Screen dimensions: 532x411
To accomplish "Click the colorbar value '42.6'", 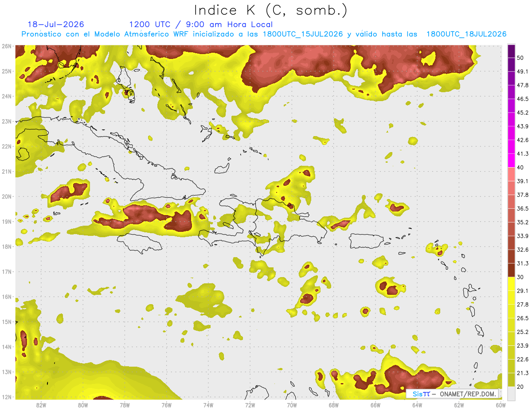I will click(523, 140).
